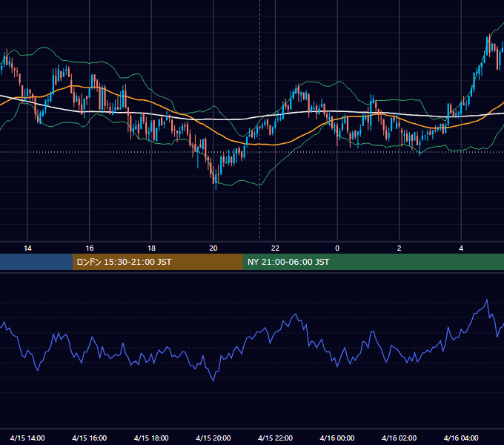Click the hour label 4 on the axis

tap(461, 248)
